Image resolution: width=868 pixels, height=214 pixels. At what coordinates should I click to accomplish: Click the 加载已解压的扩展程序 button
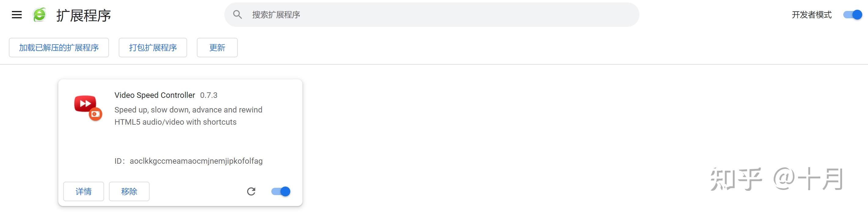[59, 48]
